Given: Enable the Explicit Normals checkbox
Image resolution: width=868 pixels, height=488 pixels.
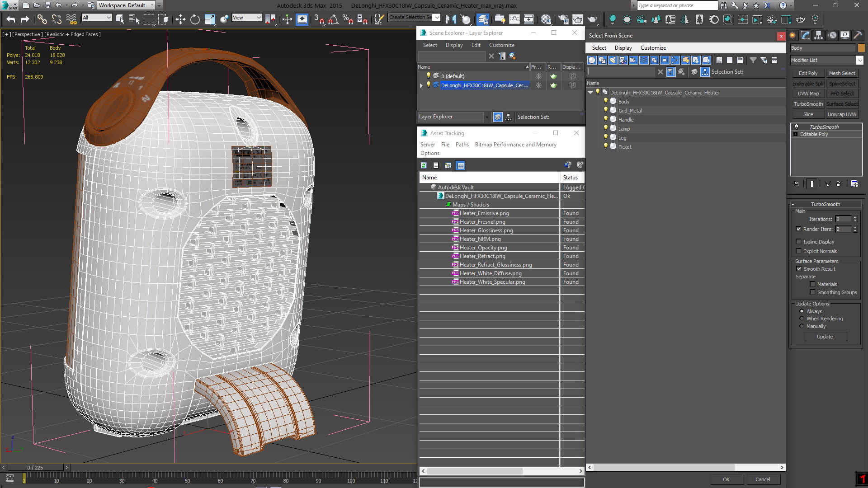Looking at the screenshot, I should [798, 251].
